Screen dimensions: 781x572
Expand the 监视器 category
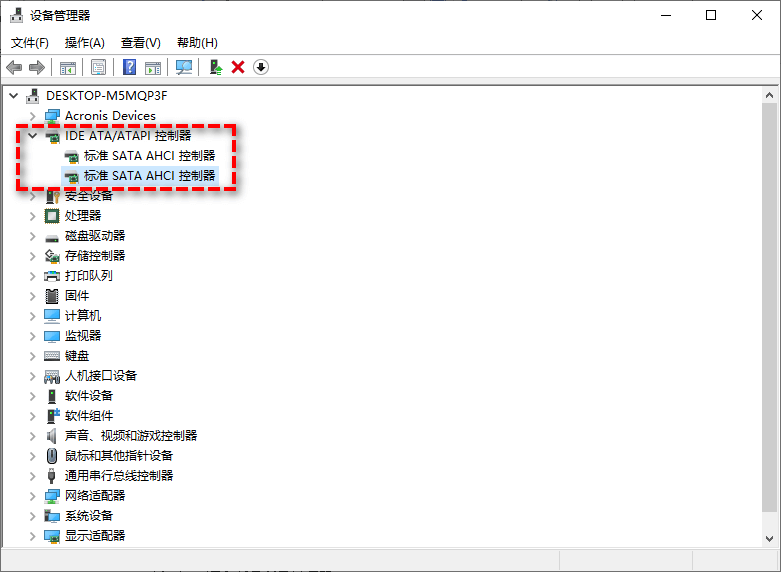tap(32, 336)
